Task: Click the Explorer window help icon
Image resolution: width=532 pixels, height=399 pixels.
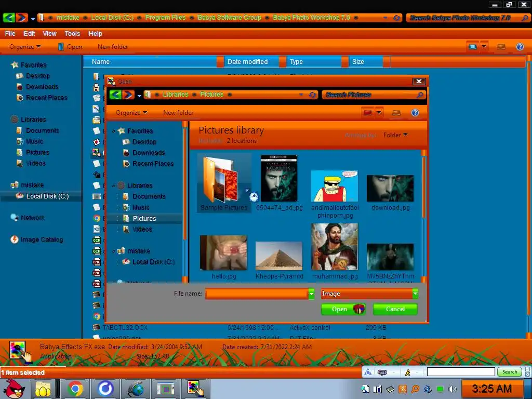Action: [520, 47]
